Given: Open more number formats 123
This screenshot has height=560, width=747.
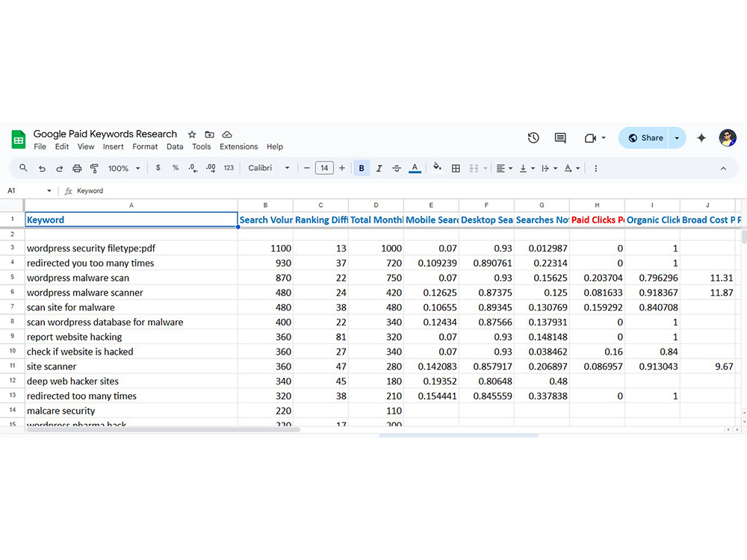Looking at the screenshot, I should (229, 168).
